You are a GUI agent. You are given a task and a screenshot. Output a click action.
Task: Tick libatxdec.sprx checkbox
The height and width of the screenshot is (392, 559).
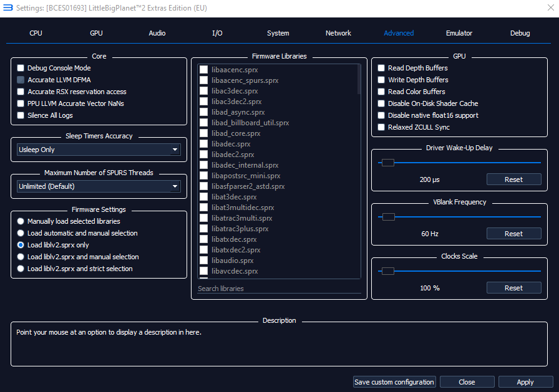coord(203,239)
